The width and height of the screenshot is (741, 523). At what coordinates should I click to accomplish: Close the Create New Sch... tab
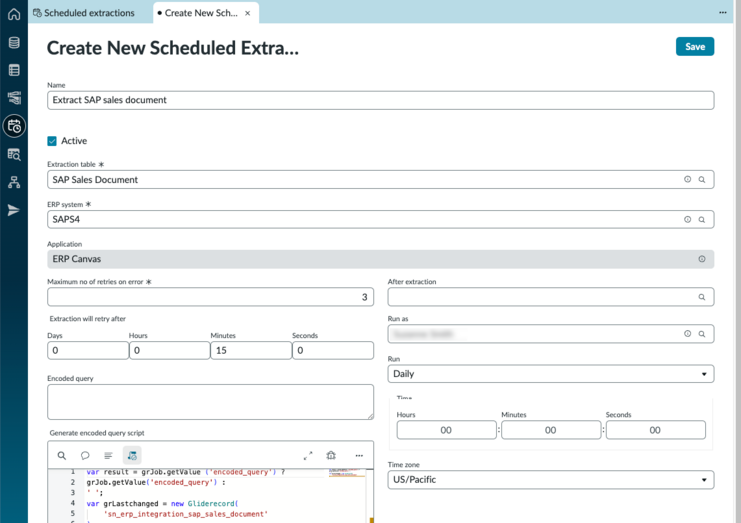pos(247,13)
